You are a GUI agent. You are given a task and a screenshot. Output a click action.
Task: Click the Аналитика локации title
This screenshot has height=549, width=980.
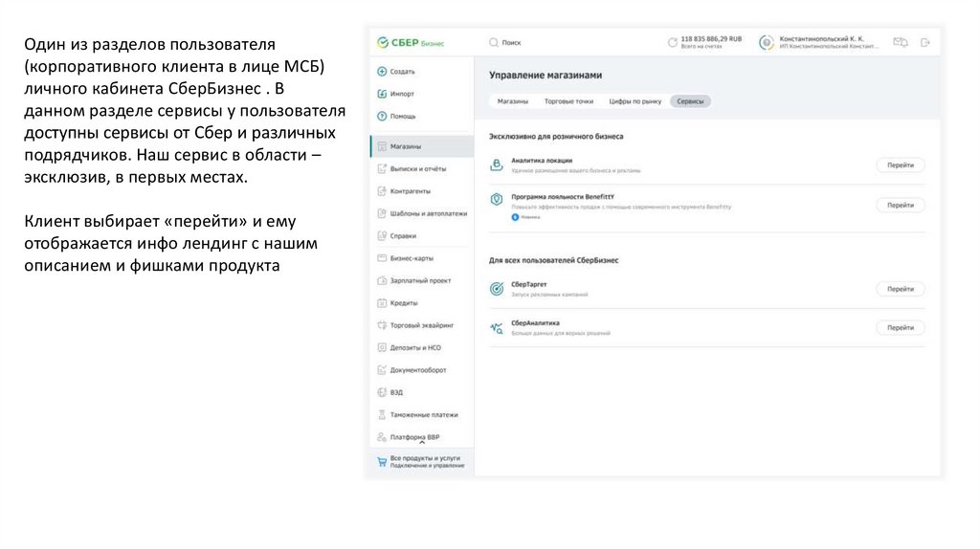(x=542, y=161)
